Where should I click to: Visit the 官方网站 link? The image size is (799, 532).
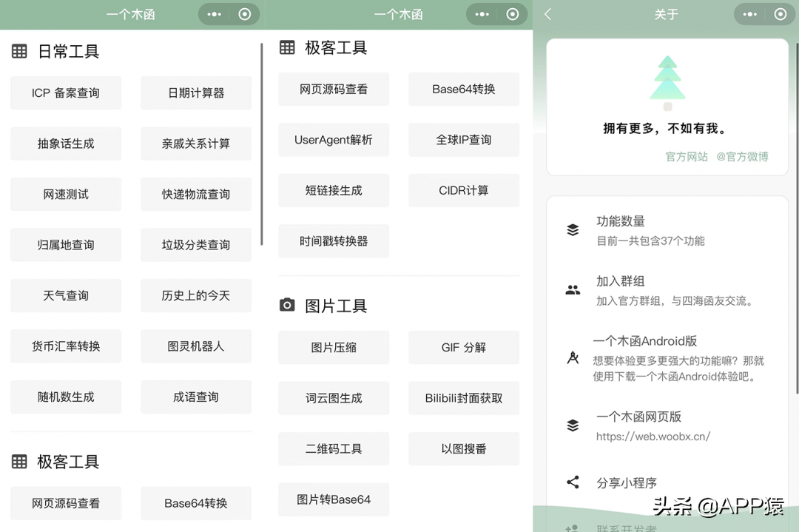click(x=687, y=157)
